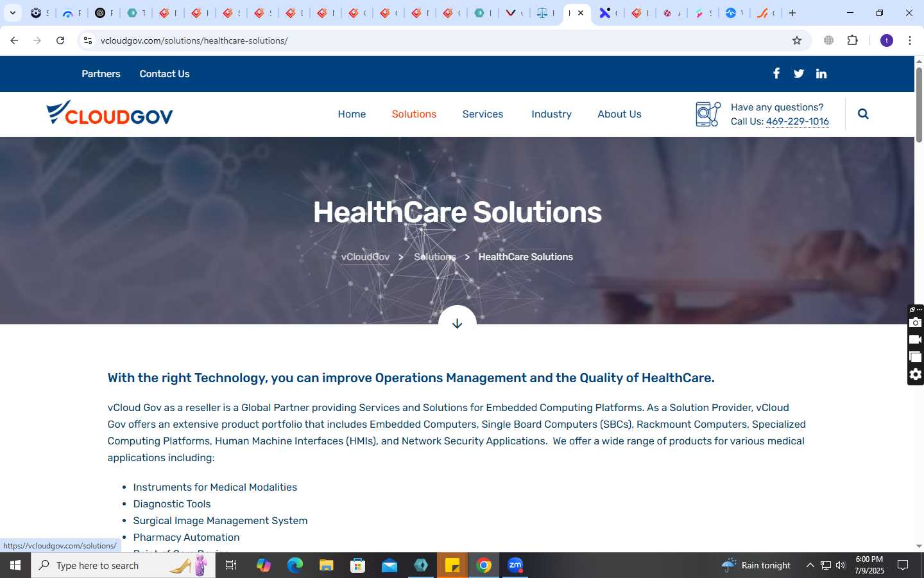Open the Extensions puzzle-piece icon

(853, 40)
